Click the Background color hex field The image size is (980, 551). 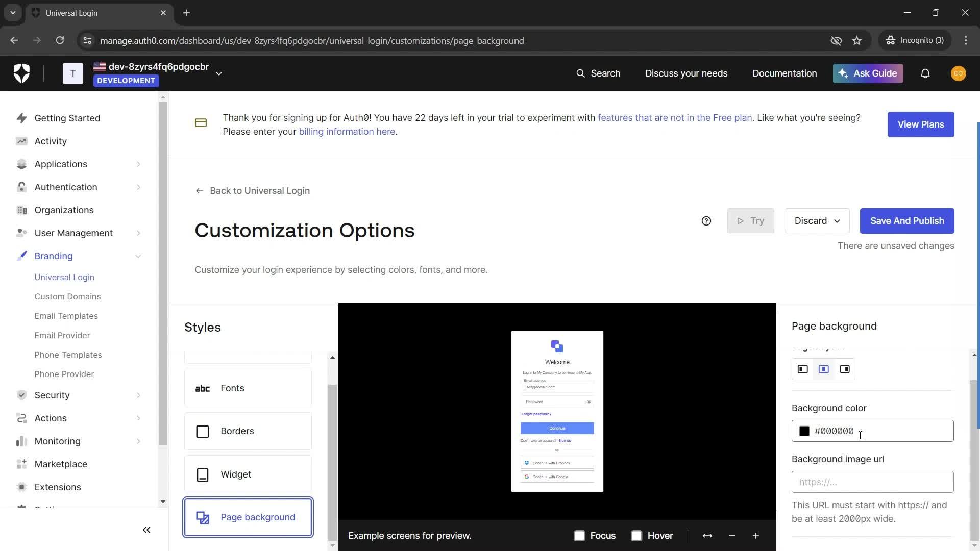tap(872, 431)
